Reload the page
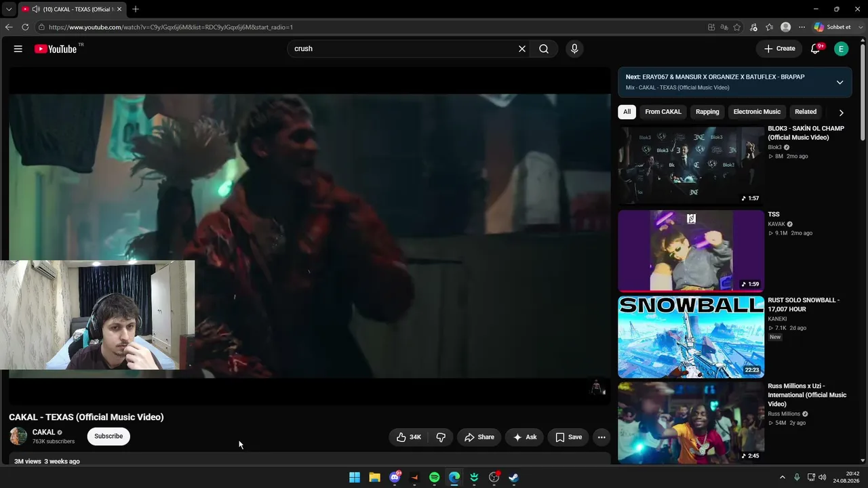Image resolution: width=868 pixels, height=488 pixels. click(x=25, y=27)
